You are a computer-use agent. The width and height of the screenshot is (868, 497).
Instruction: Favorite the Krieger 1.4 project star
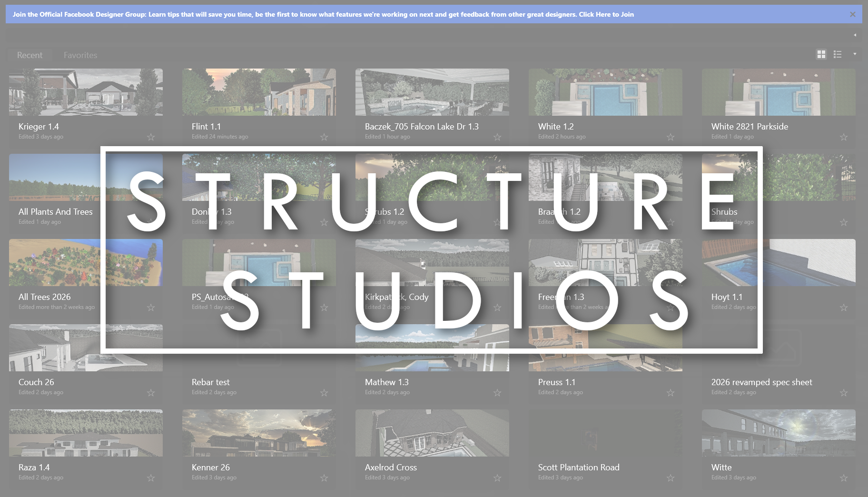[151, 137]
